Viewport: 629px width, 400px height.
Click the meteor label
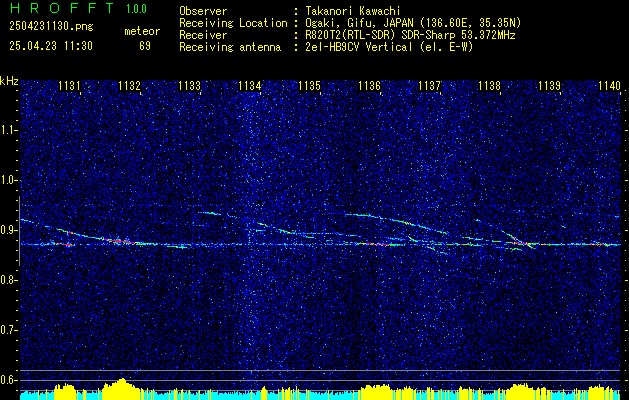[142, 31]
